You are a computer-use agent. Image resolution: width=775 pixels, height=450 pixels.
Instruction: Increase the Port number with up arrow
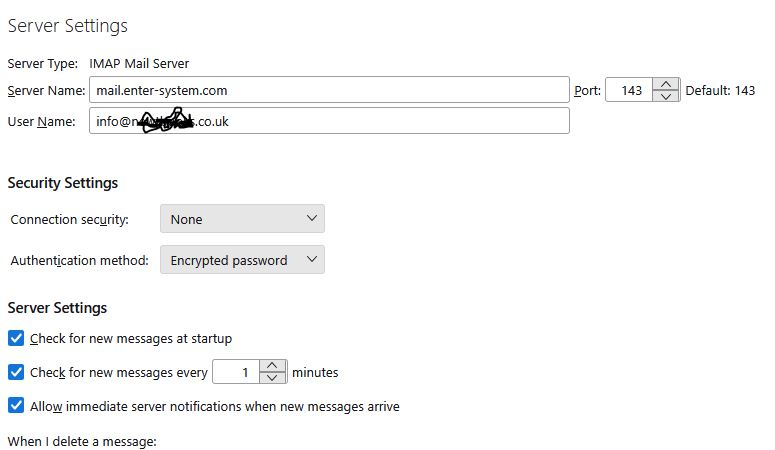[666, 84]
